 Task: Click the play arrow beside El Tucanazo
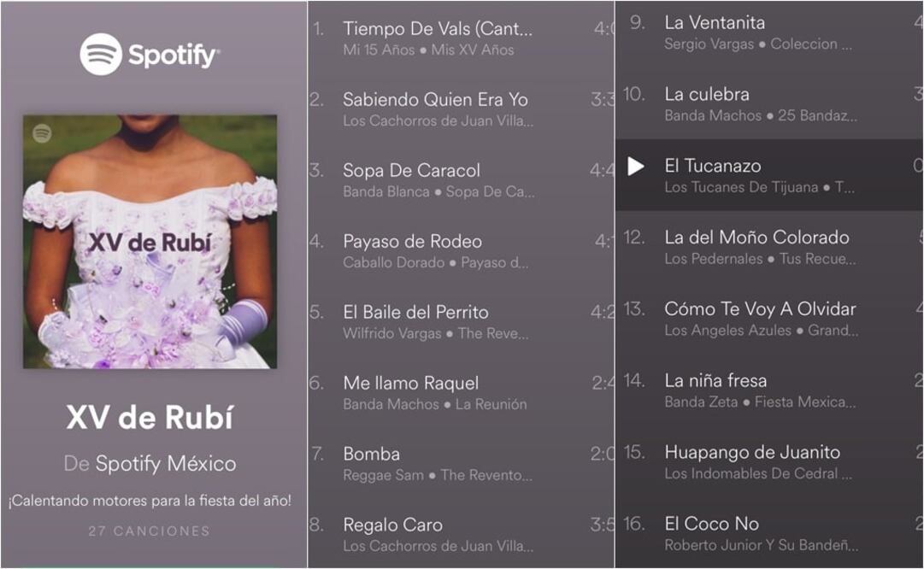point(635,166)
